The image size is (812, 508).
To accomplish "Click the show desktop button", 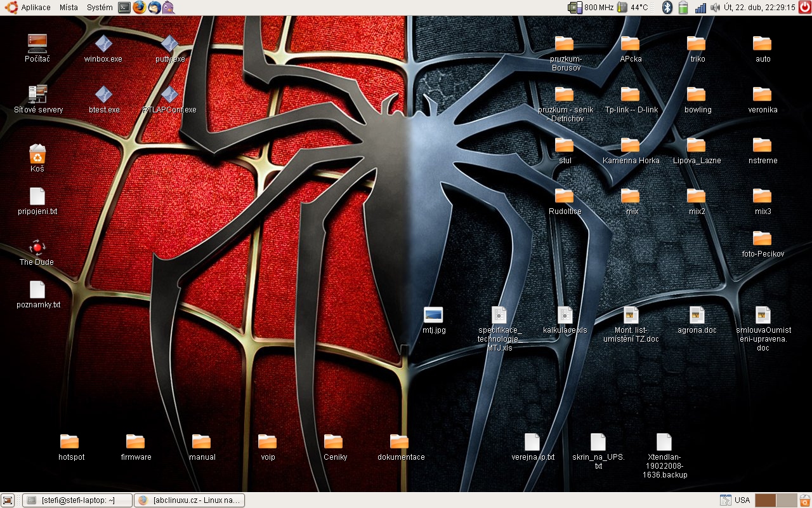I will (x=8, y=500).
